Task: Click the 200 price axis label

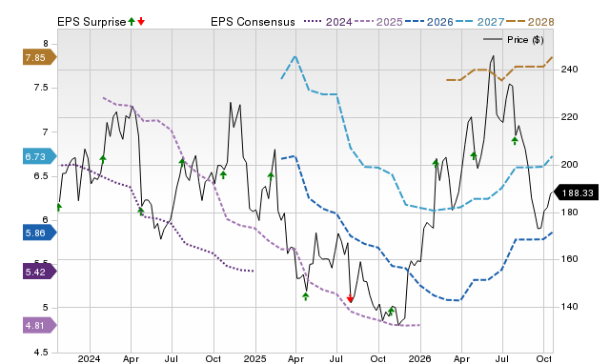Action: coord(569,165)
